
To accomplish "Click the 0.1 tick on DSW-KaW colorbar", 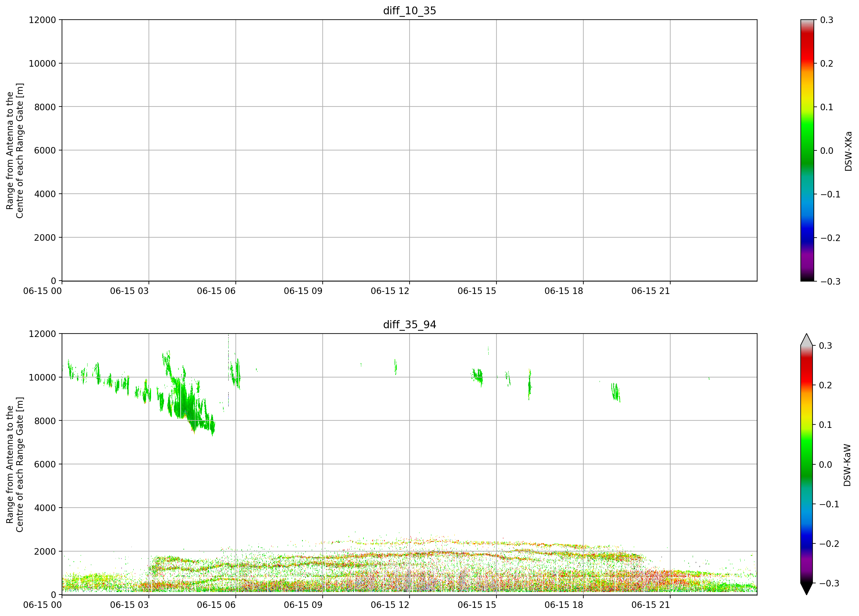I will pos(826,425).
